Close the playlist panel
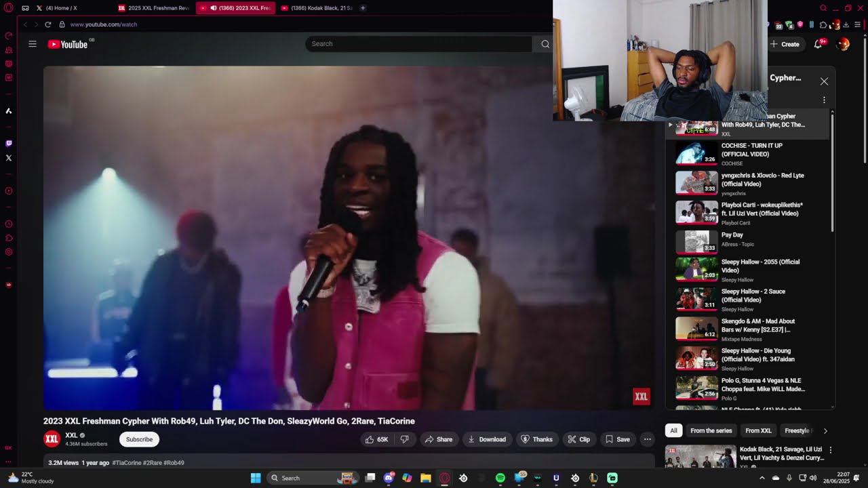The width and height of the screenshot is (868, 488). [824, 81]
